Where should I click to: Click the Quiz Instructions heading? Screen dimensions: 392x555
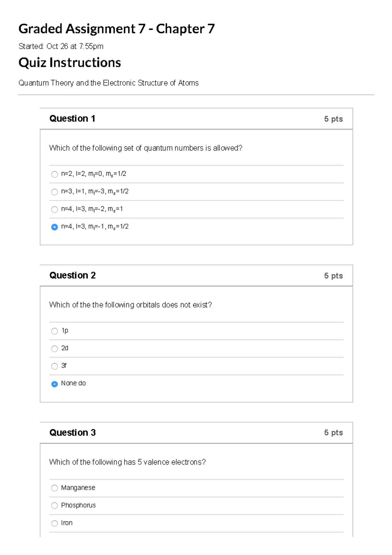[70, 62]
